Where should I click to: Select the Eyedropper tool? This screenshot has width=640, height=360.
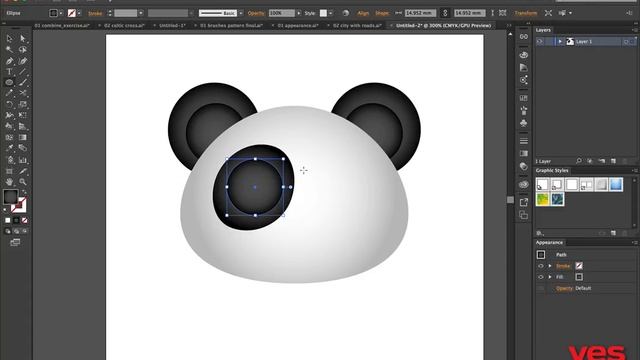[9, 148]
